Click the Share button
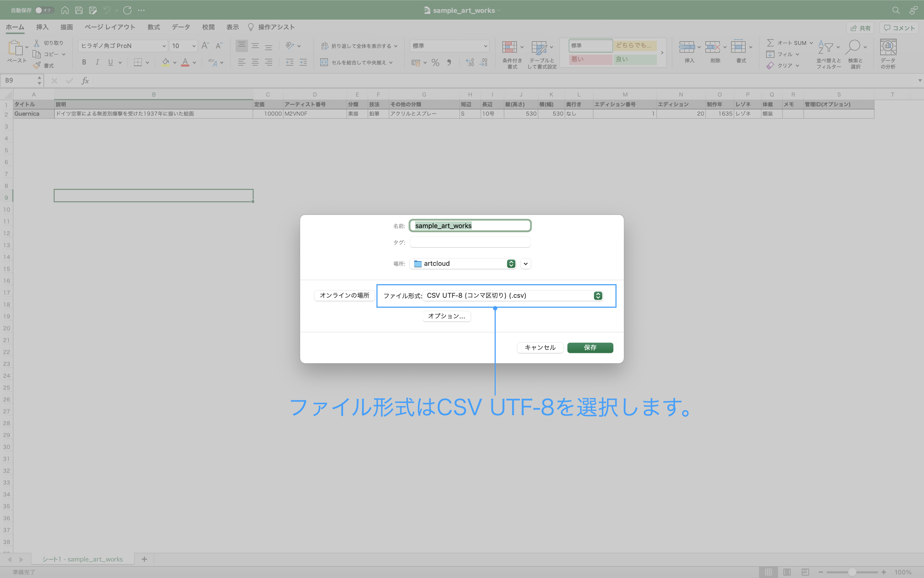The image size is (924, 578). [860, 28]
